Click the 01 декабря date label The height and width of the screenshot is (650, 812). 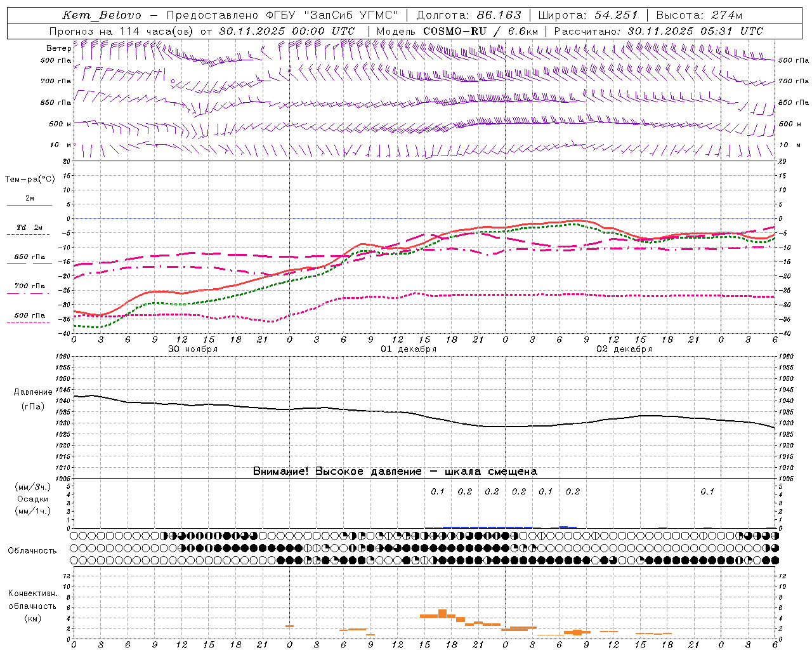click(409, 349)
